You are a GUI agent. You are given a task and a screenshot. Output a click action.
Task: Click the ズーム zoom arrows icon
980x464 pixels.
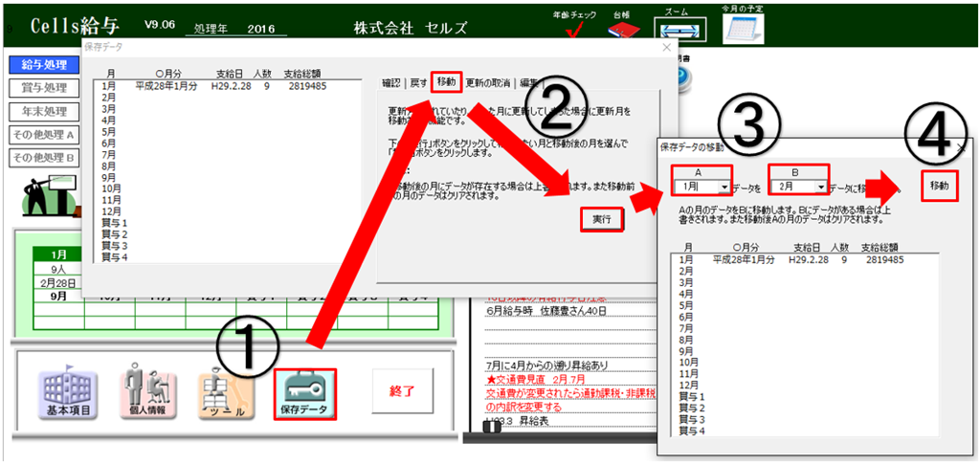tap(680, 29)
